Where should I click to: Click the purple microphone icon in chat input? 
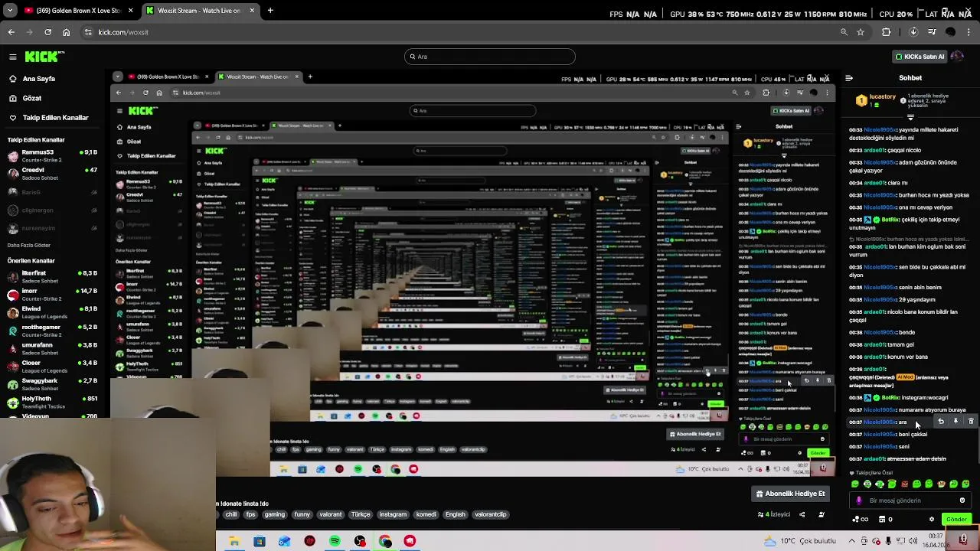[859, 500]
